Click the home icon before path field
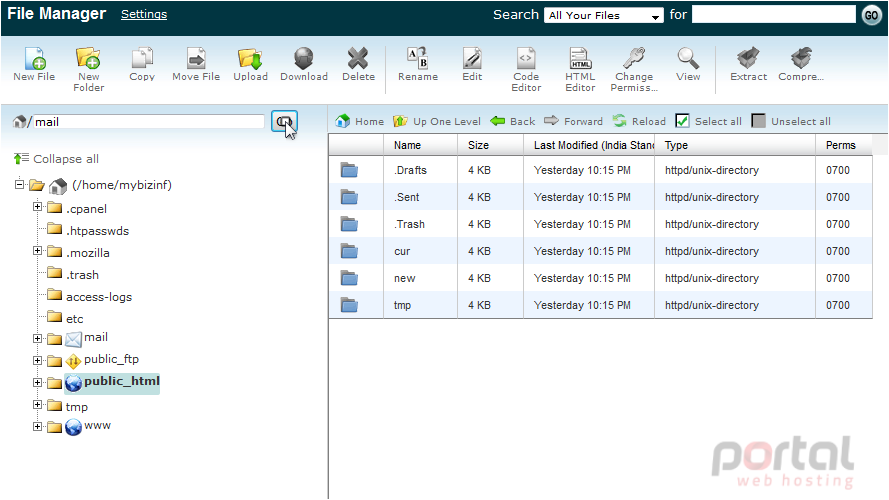This screenshot has width=889, height=500. [x=20, y=121]
